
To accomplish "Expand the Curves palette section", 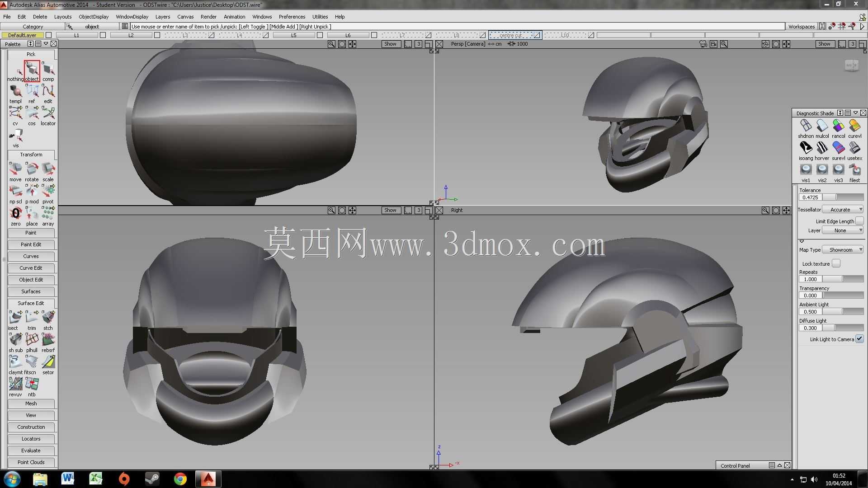I will tap(31, 256).
